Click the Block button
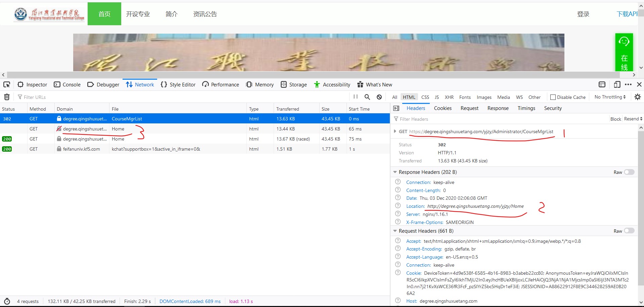The height and width of the screenshot is (307, 644). pos(615,119)
